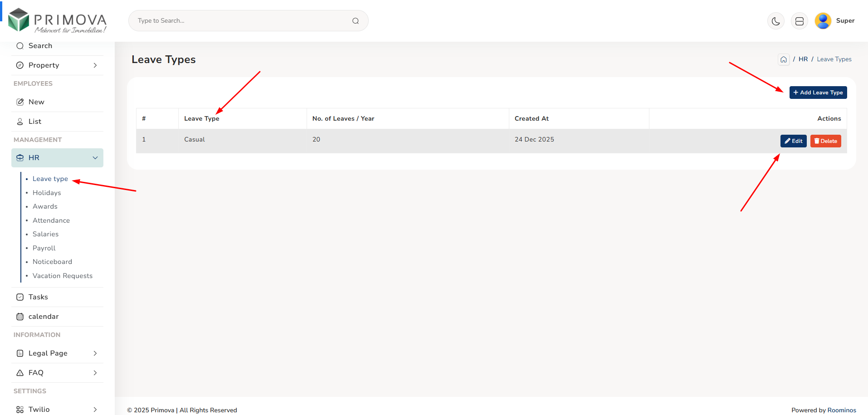Focus the Type to Search input field
Image resolution: width=868 pixels, height=415 pixels.
pyautogui.click(x=240, y=21)
